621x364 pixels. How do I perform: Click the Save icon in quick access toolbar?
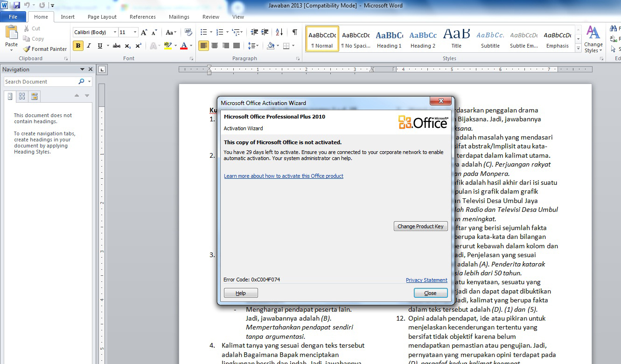[x=17, y=5]
